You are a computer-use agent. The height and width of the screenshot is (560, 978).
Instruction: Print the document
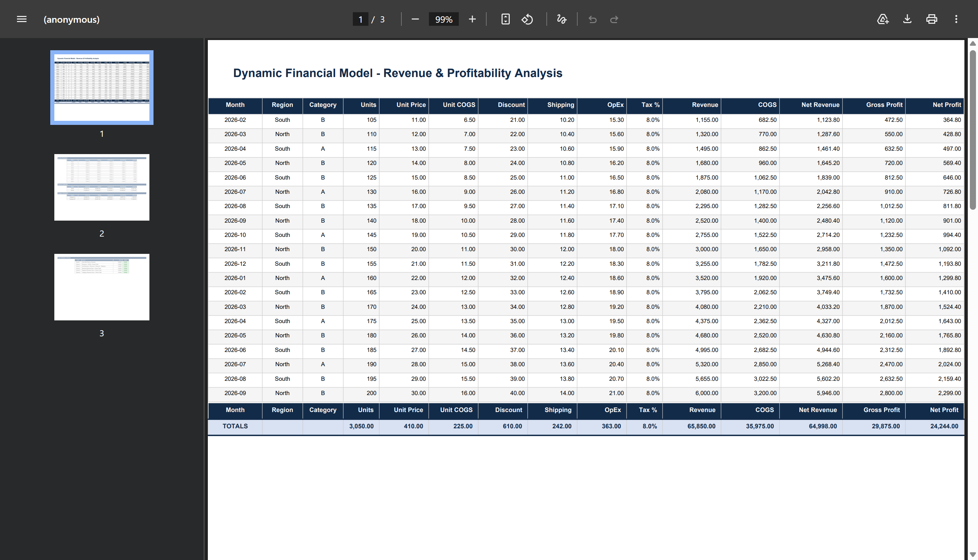pos(932,19)
